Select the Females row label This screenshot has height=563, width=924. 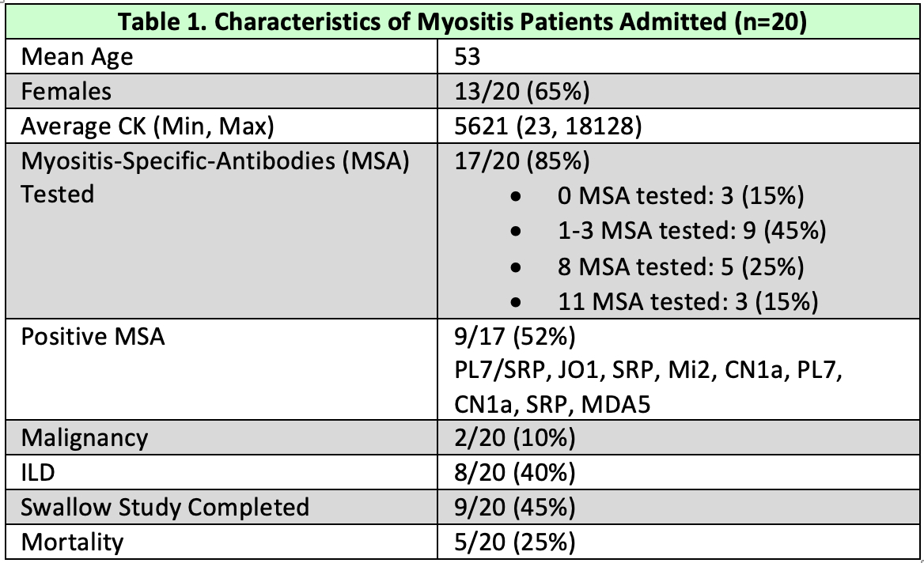point(66,91)
